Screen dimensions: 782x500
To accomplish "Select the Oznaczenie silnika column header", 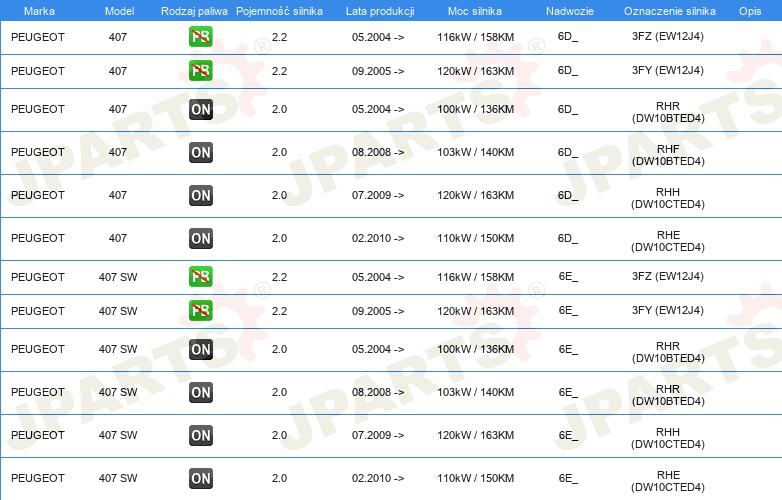I will coord(670,11).
